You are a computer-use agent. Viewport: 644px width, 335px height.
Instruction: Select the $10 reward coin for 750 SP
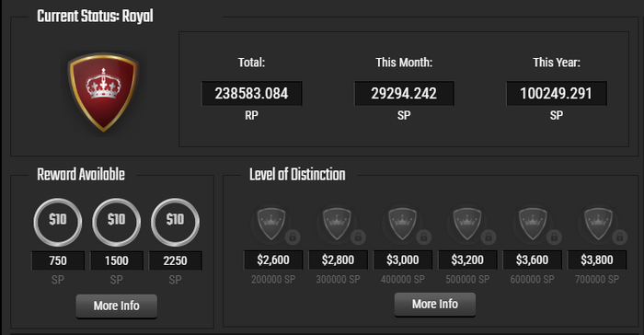point(57,223)
